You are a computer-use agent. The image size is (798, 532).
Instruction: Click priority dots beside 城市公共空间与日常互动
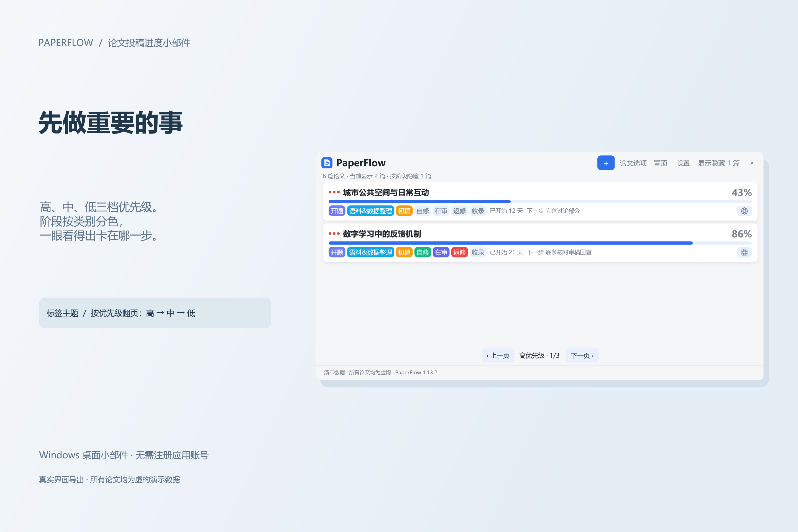(x=334, y=192)
